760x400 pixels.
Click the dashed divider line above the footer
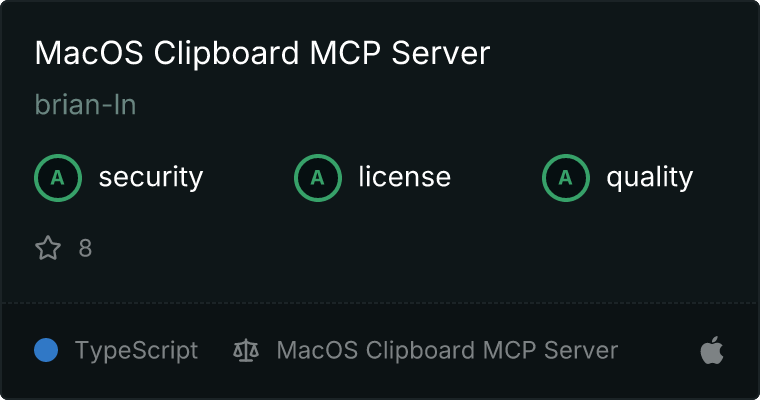click(x=380, y=303)
